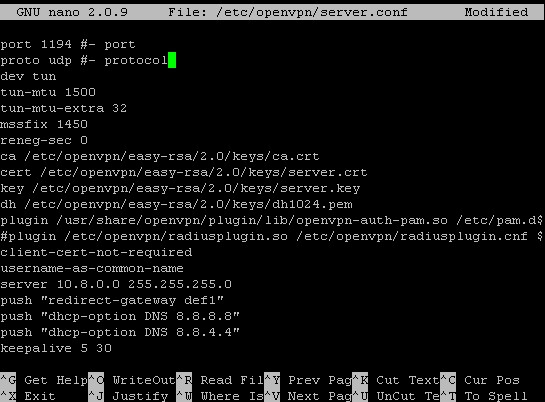
Task: Click the '^O WriteOut' shortcut
Action: (132, 380)
